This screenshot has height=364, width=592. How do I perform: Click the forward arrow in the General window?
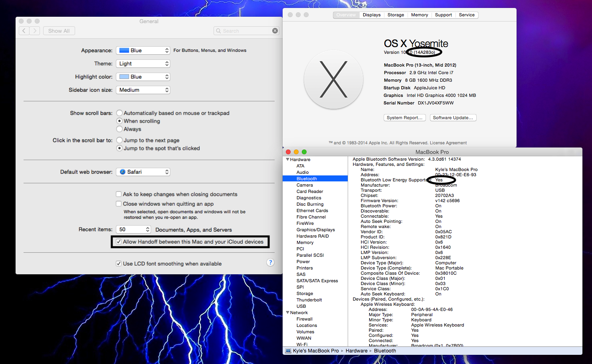pyautogui.click(x=35, y=31)
